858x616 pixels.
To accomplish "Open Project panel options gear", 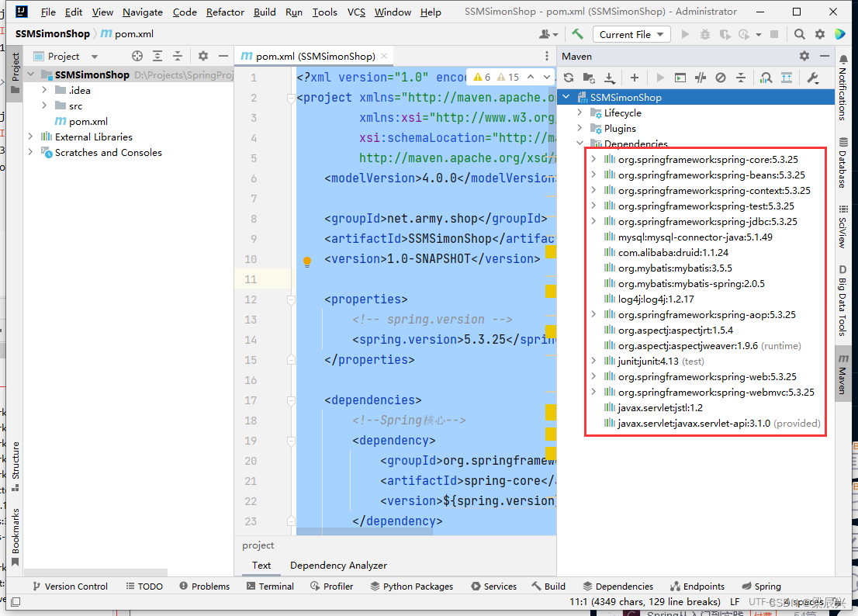I will pyautogui.click(x=203, y=56).
